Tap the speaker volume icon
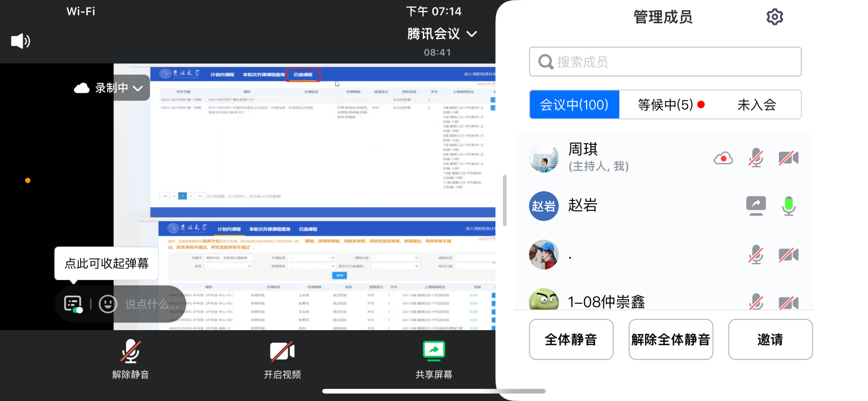The width and height of the screenshot is (868, 401). tap(20, 41)
